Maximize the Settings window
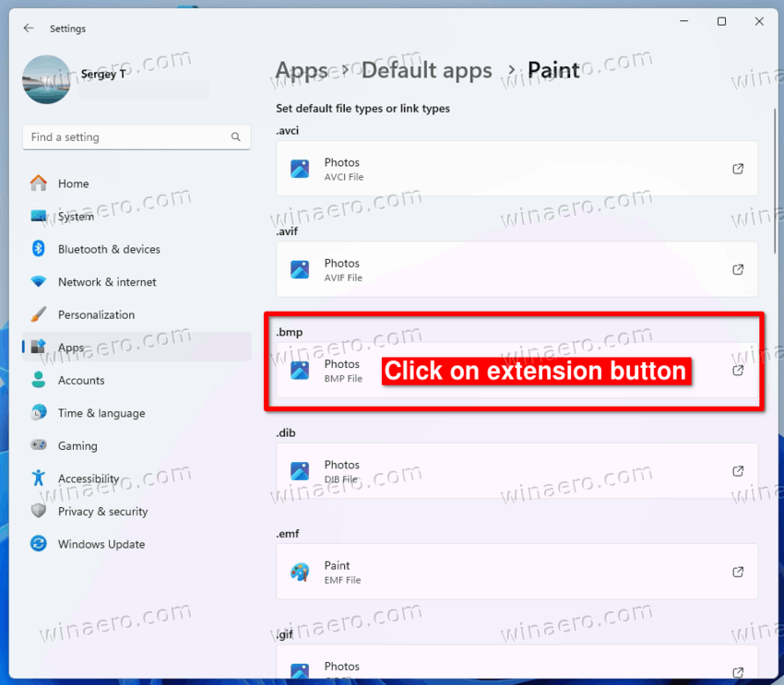The image size is (784, 685). pyautogui.click(x=721, y=21)
